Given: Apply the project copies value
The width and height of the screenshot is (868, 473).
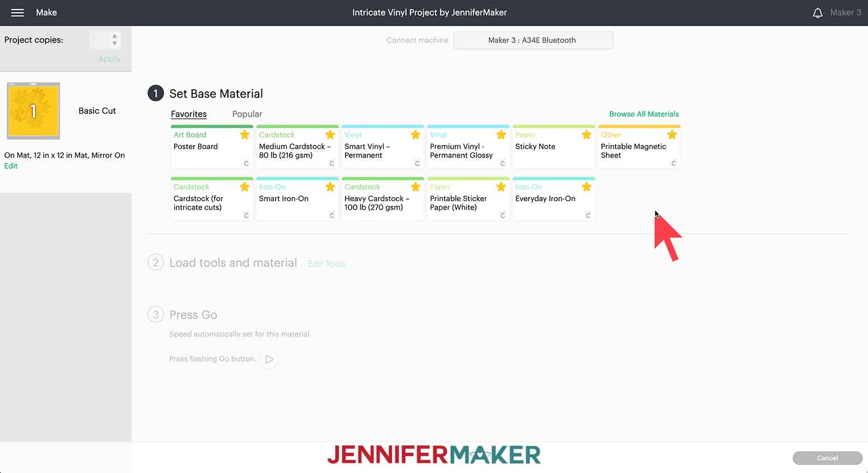Looking at the screenshot, I should click(109, 59).
